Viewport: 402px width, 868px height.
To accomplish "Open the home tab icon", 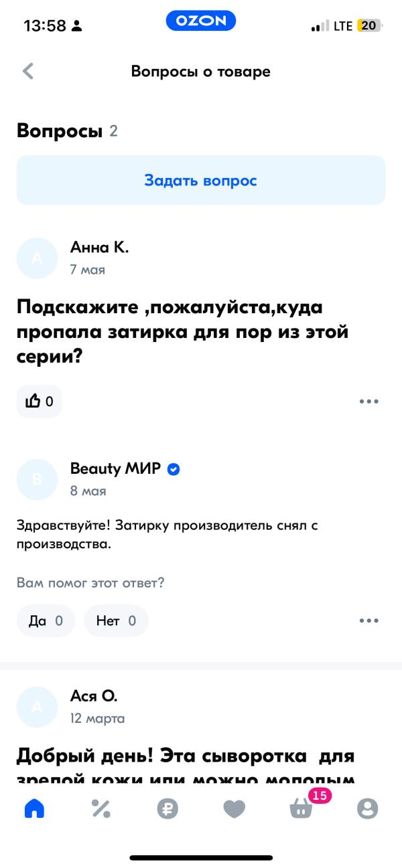I will click(x=34, y=808).
